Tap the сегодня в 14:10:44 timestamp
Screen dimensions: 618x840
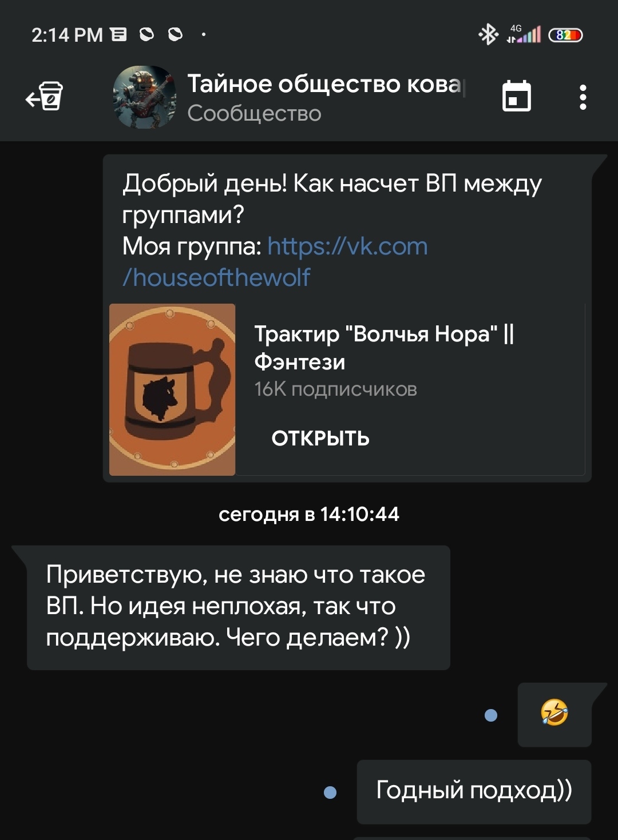pyautogui.click(x=309, y=514)
